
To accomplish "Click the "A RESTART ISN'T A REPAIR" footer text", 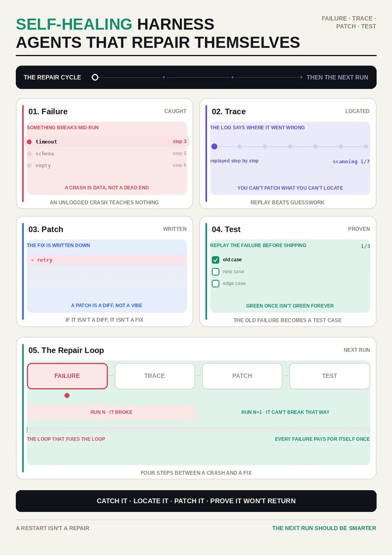I will click(x=53, y=528).
